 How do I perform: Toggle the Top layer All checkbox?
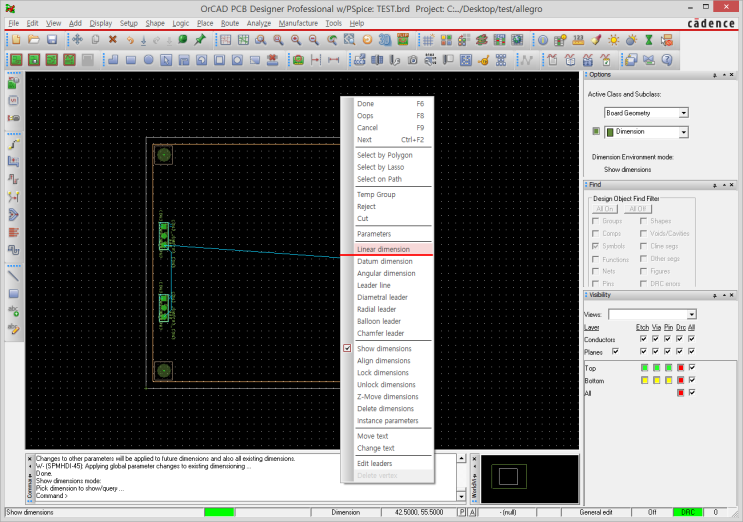pyautogui.click(x=691, y=367)
